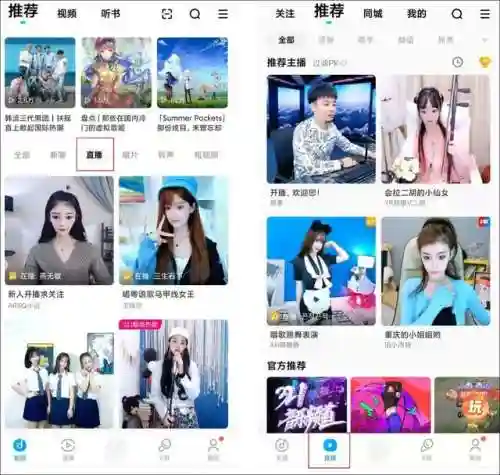500x475 pixels.
Task: Switch to the 关注 tab
Action: tap(285, 14)
